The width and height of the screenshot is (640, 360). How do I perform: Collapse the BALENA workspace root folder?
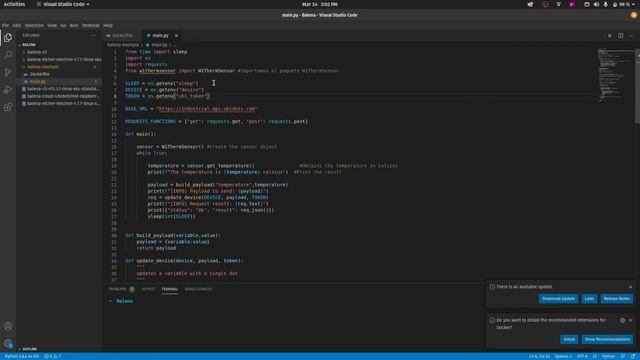pyautogui.click(x=29, y=44)
